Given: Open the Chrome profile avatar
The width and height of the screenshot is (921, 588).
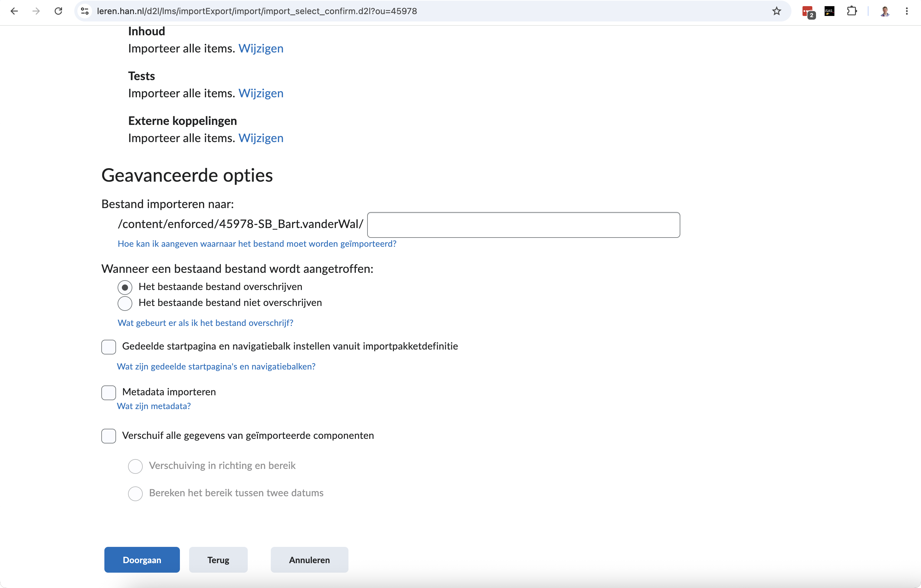Looking at the screenshot, I should (x=885, y=11).
